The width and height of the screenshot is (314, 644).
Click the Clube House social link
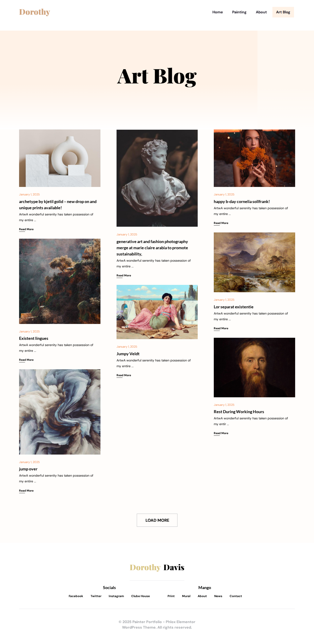pyautogui.click(x=140, y=596)
